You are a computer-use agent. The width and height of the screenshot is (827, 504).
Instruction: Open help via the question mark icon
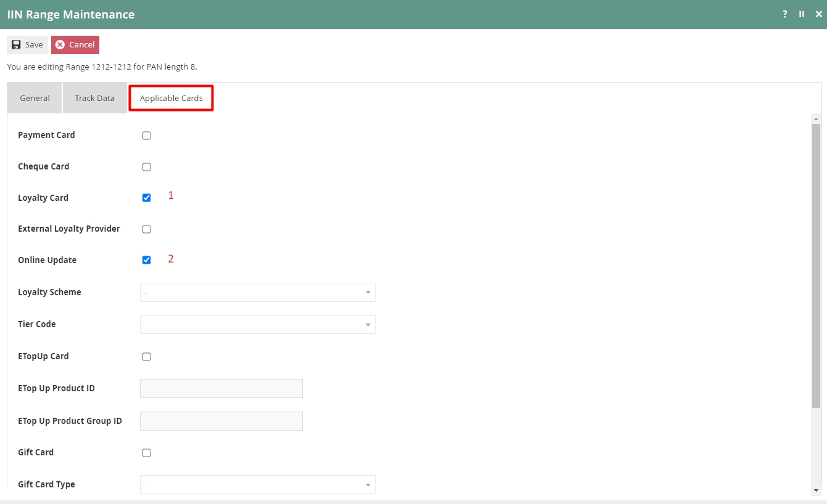tap(784, 14)
